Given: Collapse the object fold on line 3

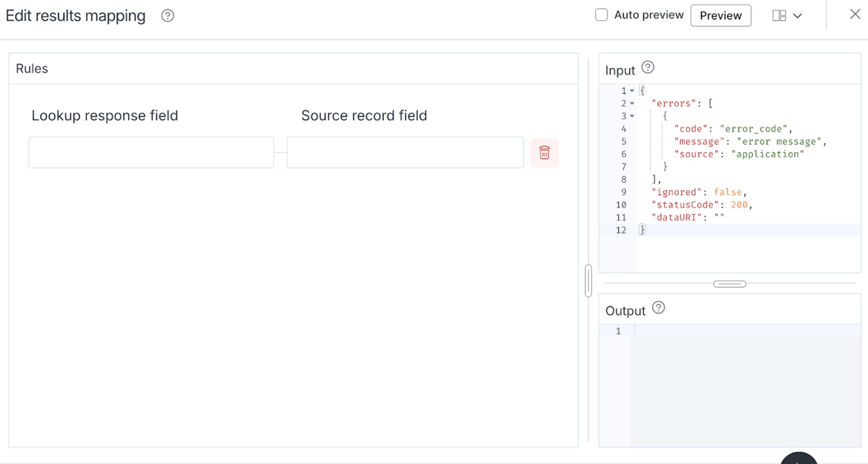Looking at the screenshot, I should click(x=632, y=116).
